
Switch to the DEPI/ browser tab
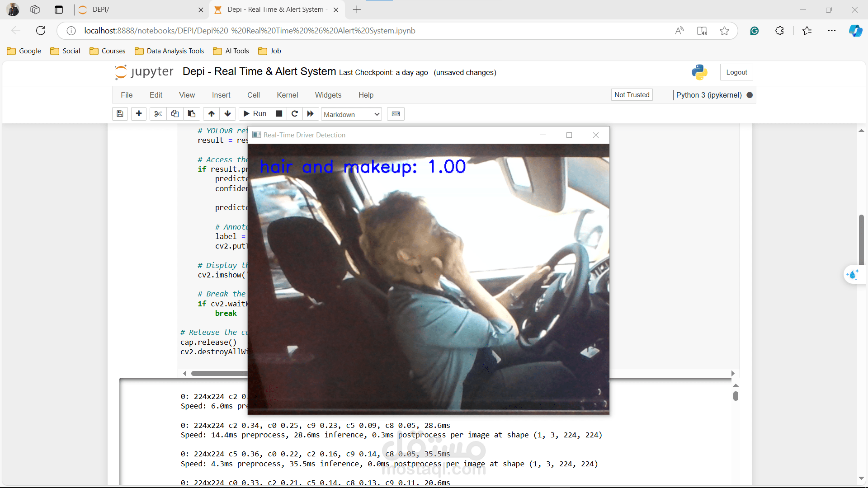tap(140, 9)
